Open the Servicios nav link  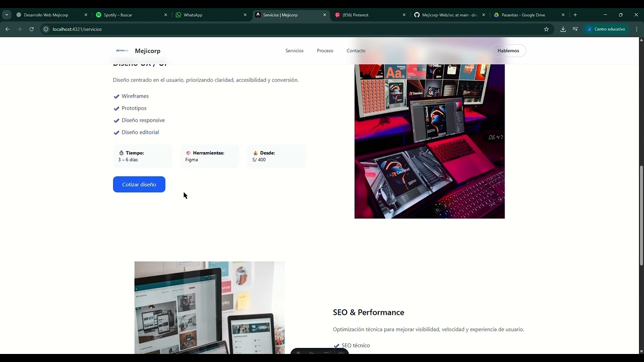(x=294, y=51)
